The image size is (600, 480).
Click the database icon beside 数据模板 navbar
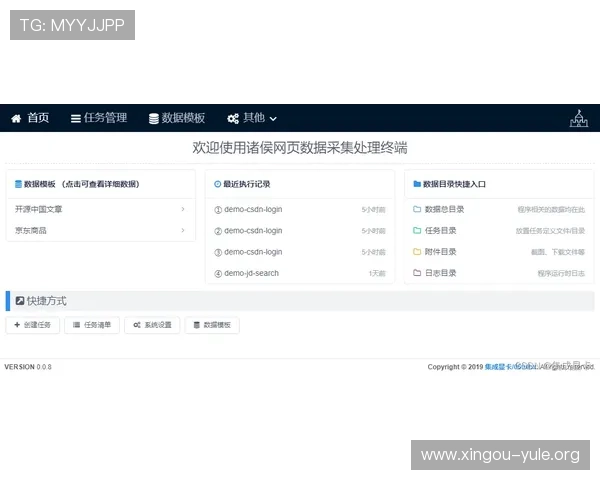point(154,119)
